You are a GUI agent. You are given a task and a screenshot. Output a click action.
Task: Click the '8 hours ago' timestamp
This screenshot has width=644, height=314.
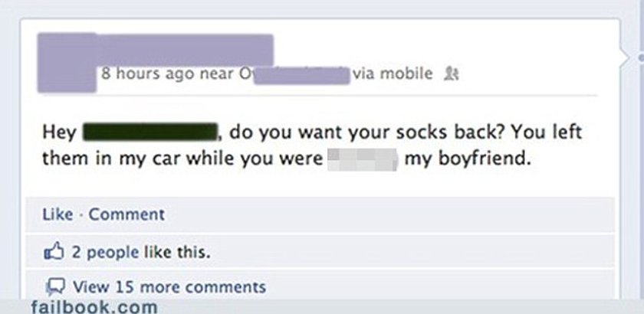148,74
